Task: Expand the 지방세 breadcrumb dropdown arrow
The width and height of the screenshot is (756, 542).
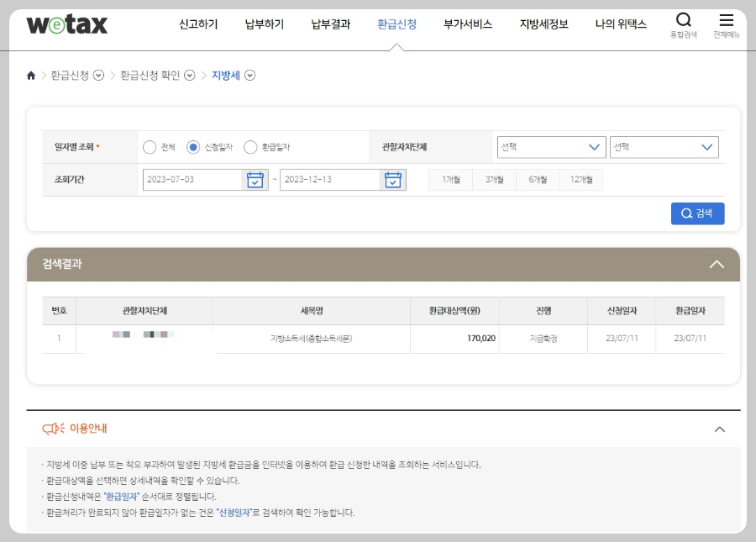Action: click(x=249, y=76)
